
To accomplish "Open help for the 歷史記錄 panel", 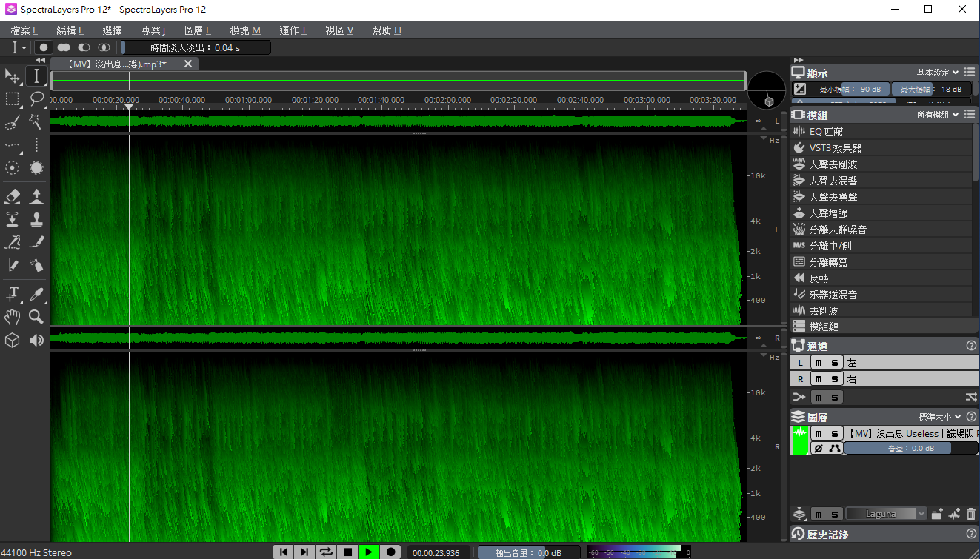I will coord(971,534).
